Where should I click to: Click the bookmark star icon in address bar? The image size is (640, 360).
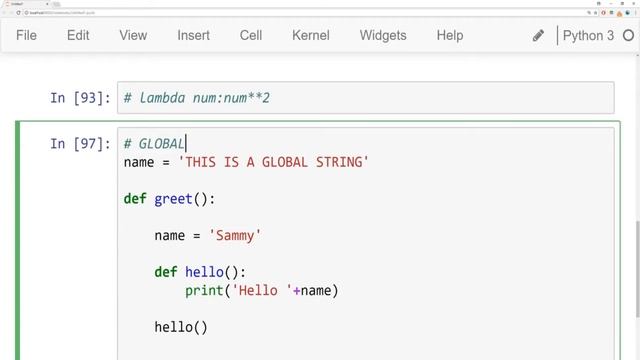point(595,13)
